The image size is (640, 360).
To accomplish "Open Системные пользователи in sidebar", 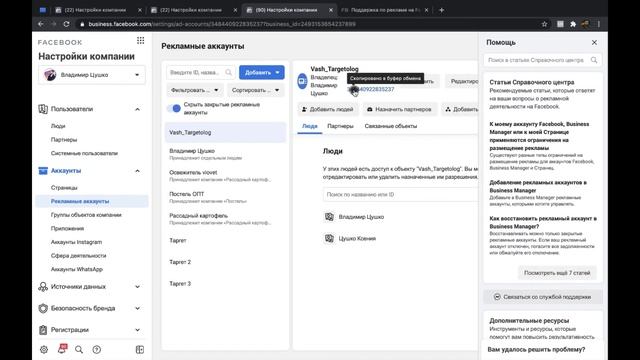I will tap(84, 153).
